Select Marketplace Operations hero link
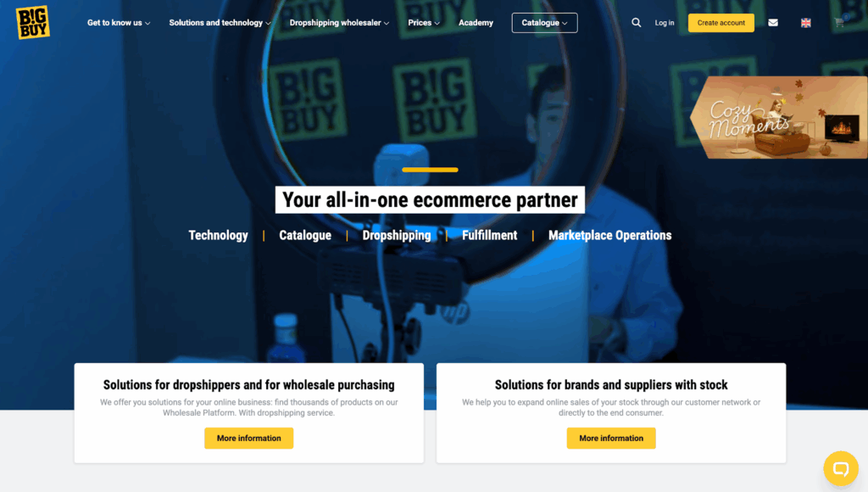Screen dimensions: 868x492 609,236
